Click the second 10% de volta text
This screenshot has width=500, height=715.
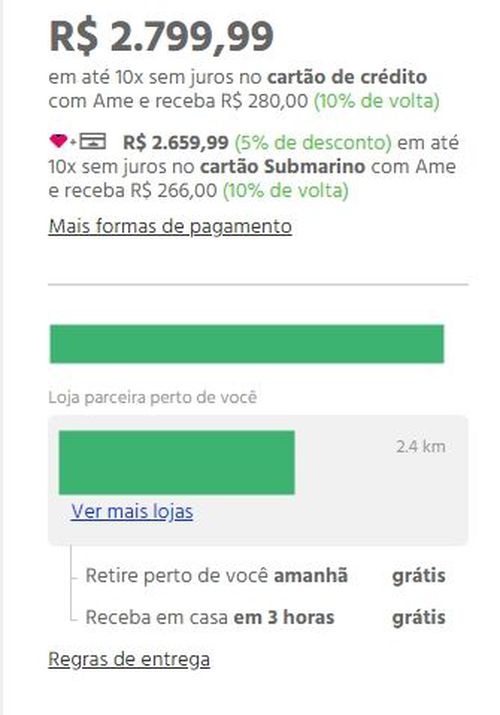[286, 190]
